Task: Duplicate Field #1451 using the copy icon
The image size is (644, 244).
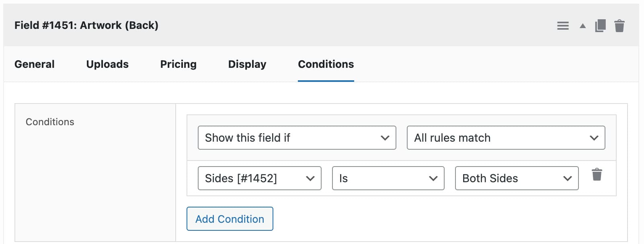Action: click(x=600, y=25)
